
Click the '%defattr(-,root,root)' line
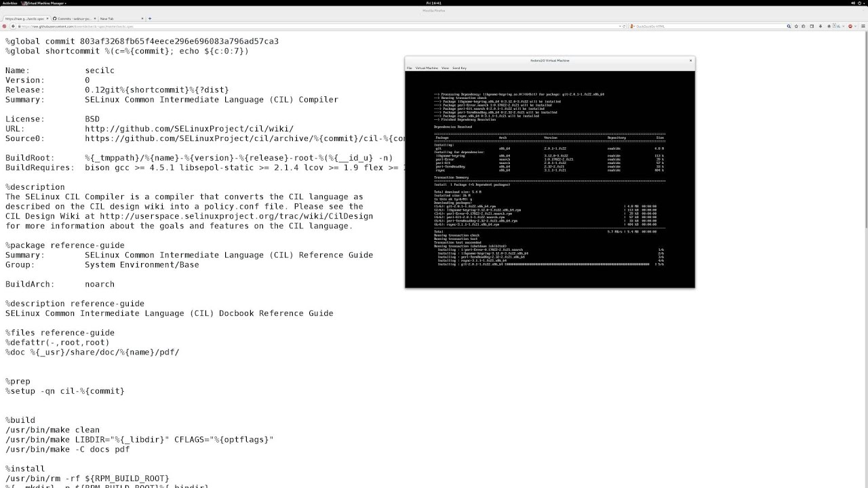58,342
